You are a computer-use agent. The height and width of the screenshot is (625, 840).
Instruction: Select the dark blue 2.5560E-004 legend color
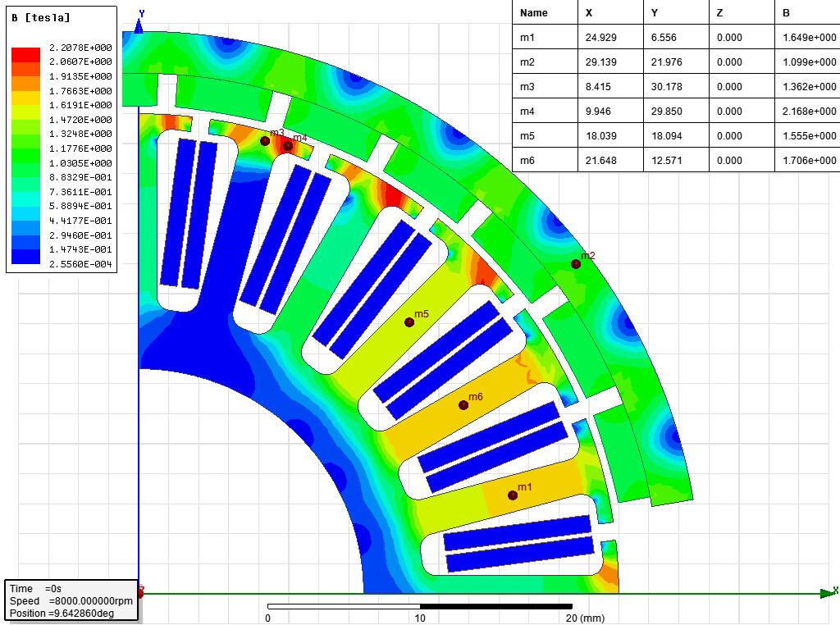(25, 257)
